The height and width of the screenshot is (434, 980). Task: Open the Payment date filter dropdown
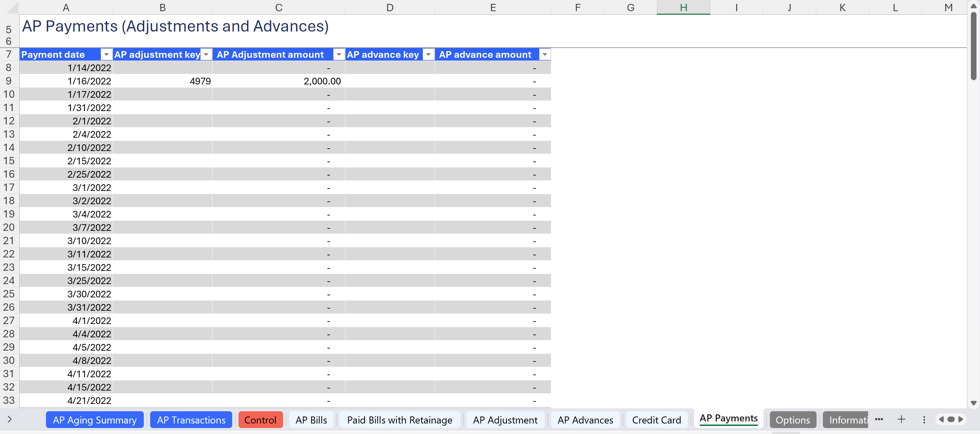[x=107, y=55]
